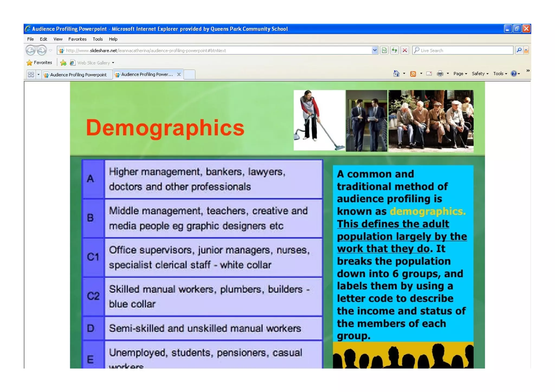Click the browser Back arrow button
The image size is (555, 392).
(31, 50)
